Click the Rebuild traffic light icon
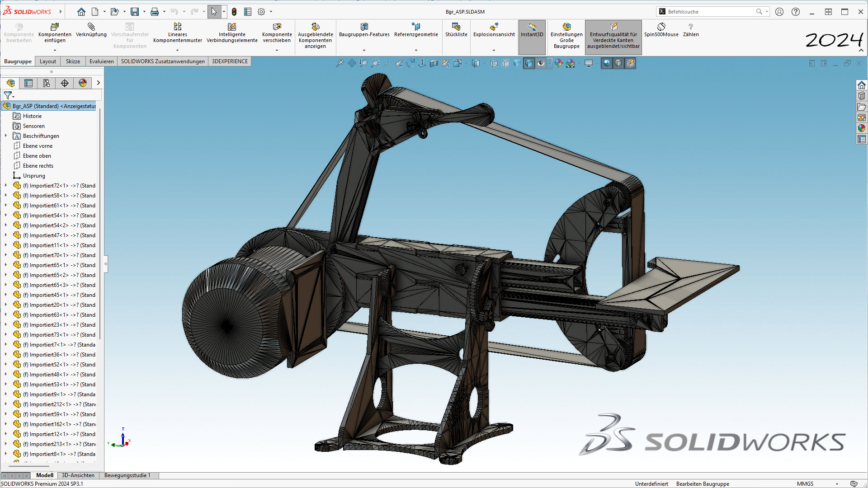This screenshot has height=488, width=868. pos(234,12)
